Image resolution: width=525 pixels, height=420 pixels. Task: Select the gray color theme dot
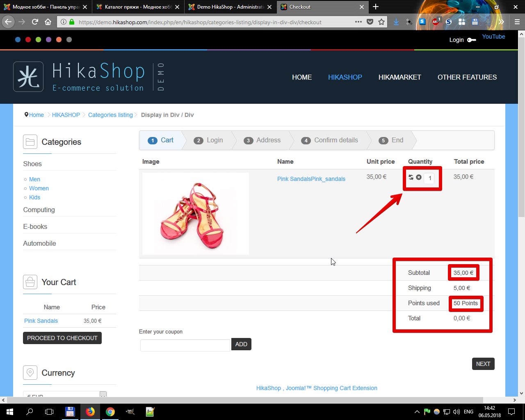pyautogui.click(x=69, y=39)
